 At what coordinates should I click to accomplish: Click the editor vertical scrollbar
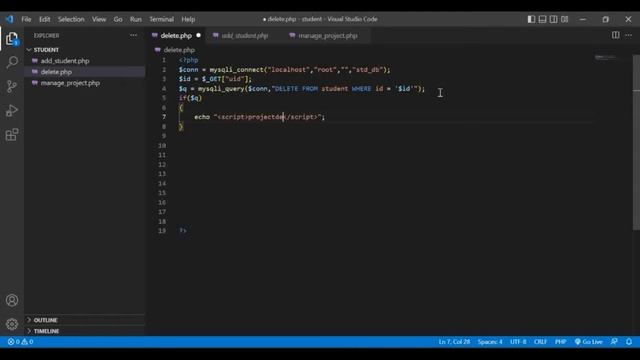tap(636, 143)
